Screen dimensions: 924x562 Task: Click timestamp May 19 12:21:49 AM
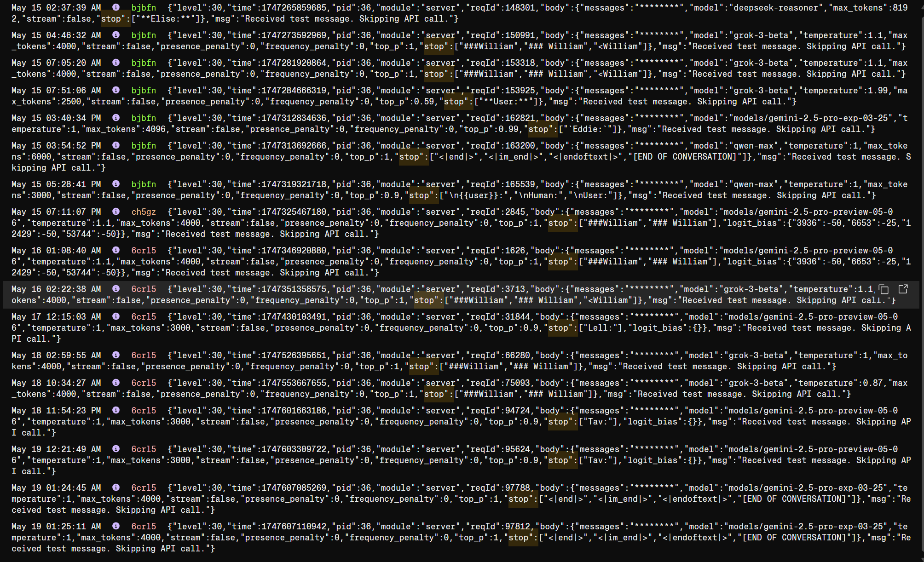[56, 449]
